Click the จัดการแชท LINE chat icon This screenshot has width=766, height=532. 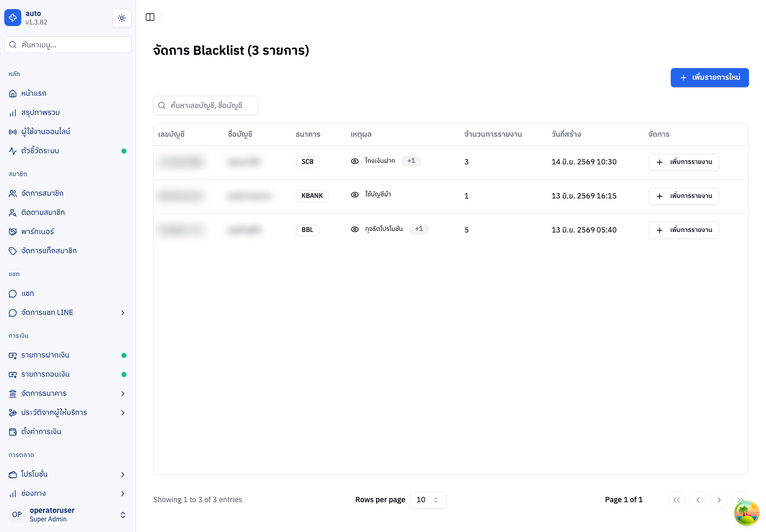13,312
